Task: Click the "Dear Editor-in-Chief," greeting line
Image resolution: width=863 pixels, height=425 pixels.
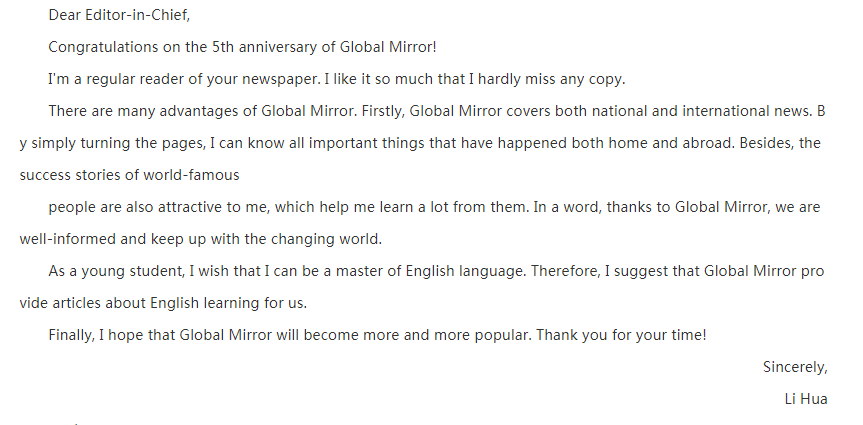Action: (x=118, y=15)
